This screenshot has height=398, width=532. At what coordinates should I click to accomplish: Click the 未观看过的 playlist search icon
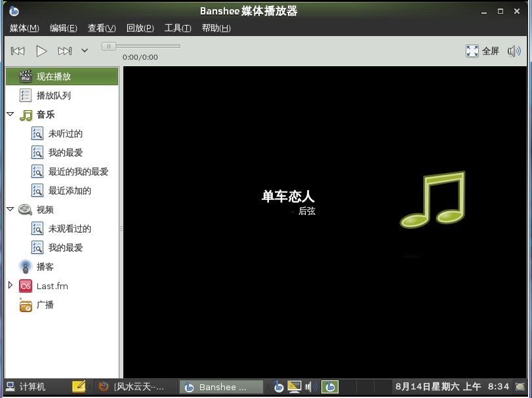click(x=37, y=229)
